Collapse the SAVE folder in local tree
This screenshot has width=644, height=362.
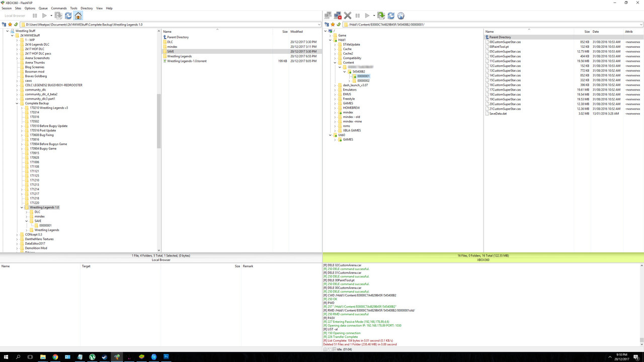click(27, 221)
